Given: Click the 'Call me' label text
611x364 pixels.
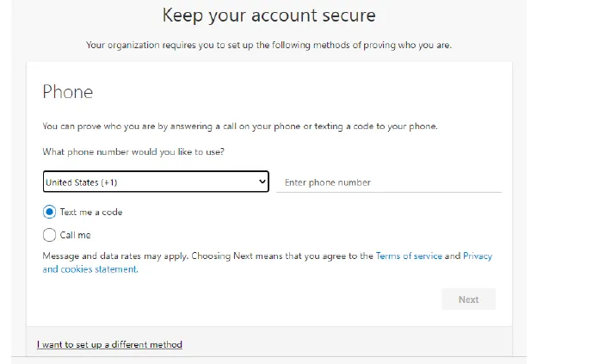Looking at the screenshot, I should point(75,235).
